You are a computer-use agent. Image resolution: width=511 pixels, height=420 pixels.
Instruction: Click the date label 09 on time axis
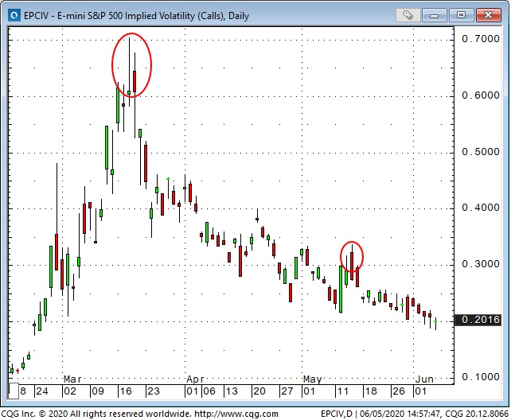point(98,391)
